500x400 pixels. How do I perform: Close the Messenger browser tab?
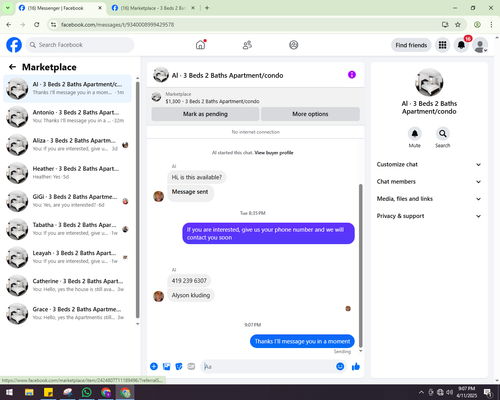pyautogui.click(x=100, y=8)
